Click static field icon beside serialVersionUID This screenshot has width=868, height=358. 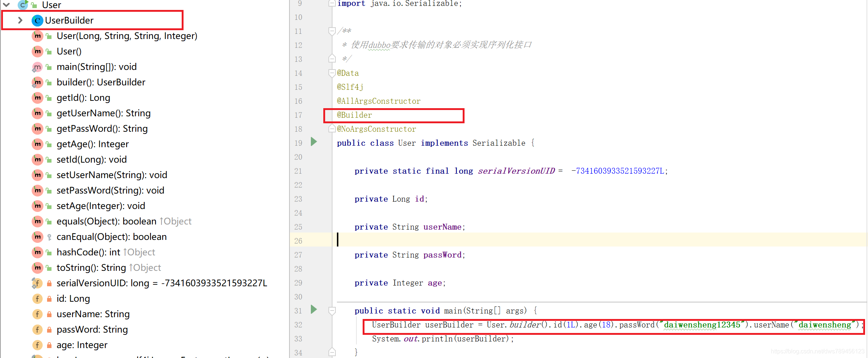[37, 283]
